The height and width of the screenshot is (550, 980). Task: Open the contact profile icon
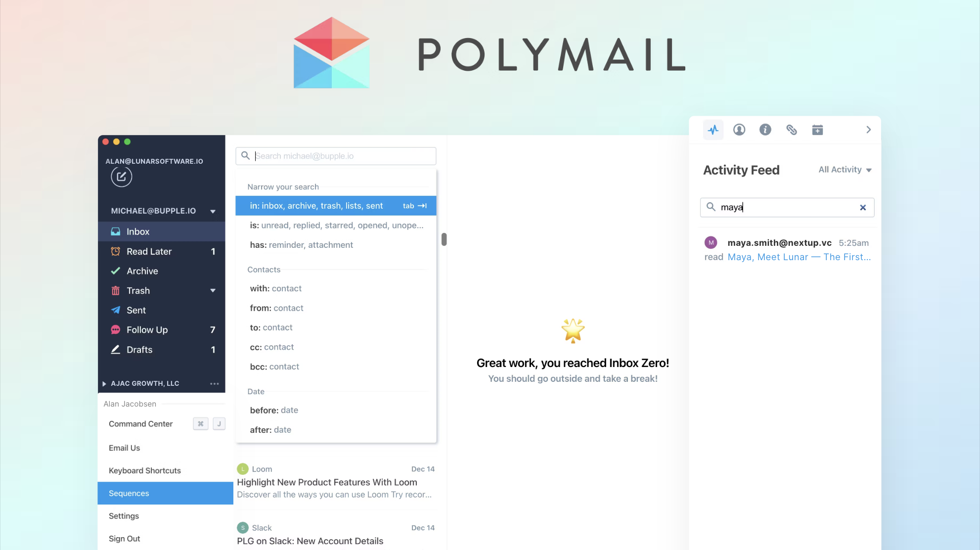pos(739,130)
